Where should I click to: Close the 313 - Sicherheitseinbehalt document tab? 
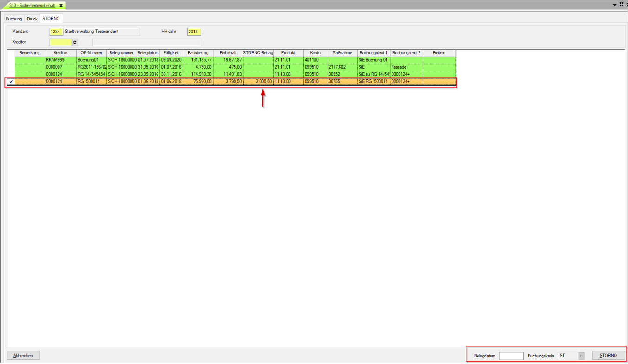(61, 6)
